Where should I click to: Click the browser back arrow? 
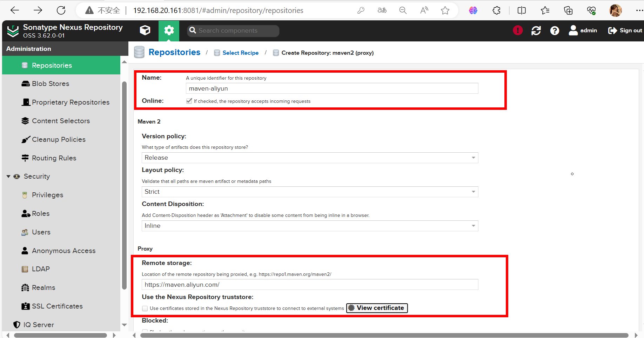tap(15, 11)
